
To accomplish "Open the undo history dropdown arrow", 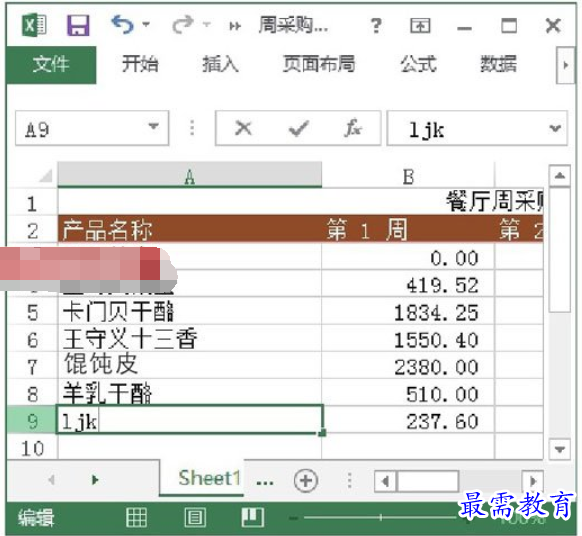I will pos(146,24).
